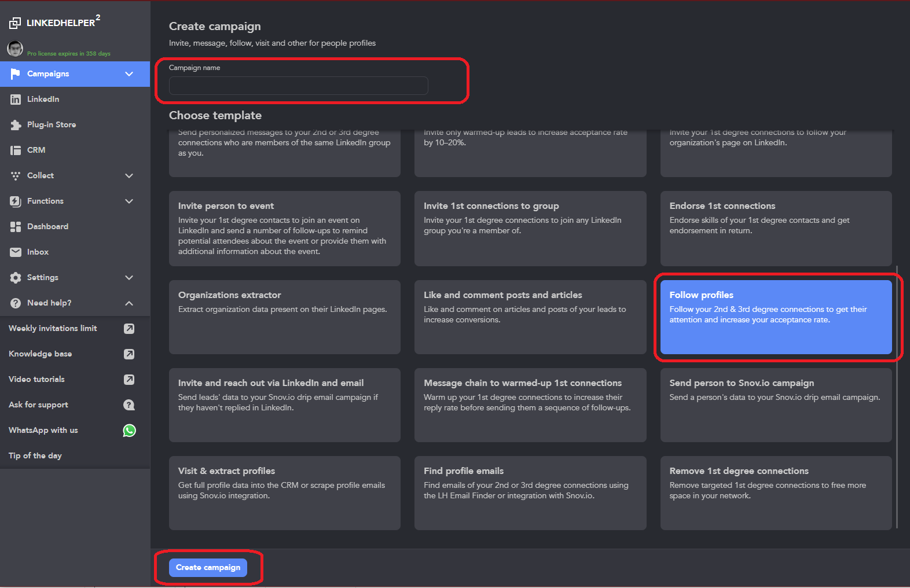Select Send person to Snov.io campaign template
The height and width of the screenshot is (588, 910).
776,405
